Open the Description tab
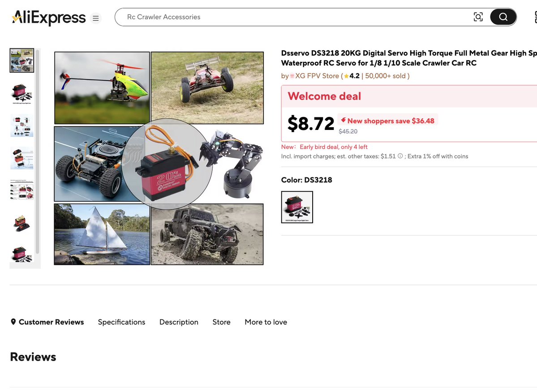The width and height of the screenshot is (537, 392). pos(179,322)
